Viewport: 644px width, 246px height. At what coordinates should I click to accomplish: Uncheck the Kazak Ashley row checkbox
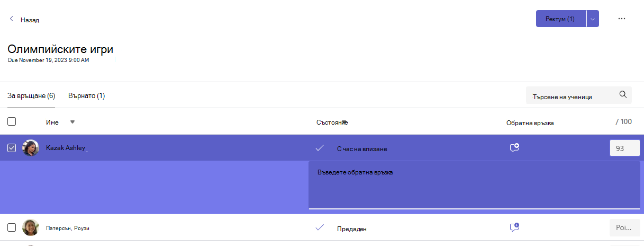pyautogui.click(x=12, y=148)
